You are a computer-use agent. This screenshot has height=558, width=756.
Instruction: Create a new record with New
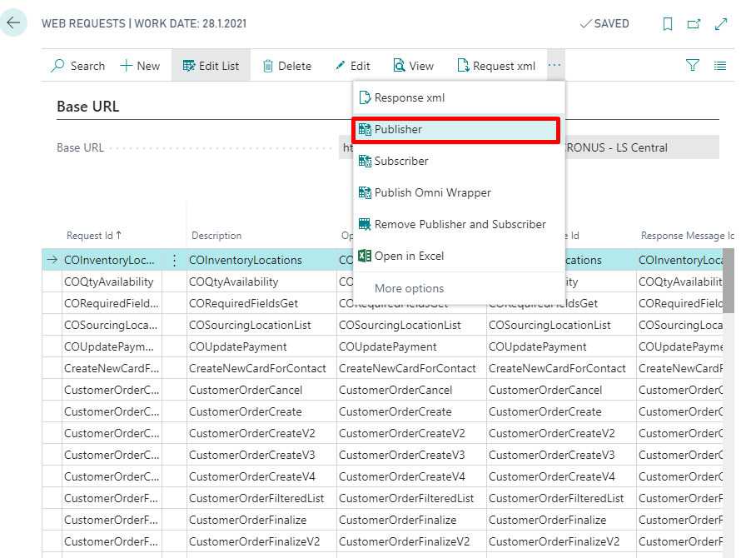(140, 66)
